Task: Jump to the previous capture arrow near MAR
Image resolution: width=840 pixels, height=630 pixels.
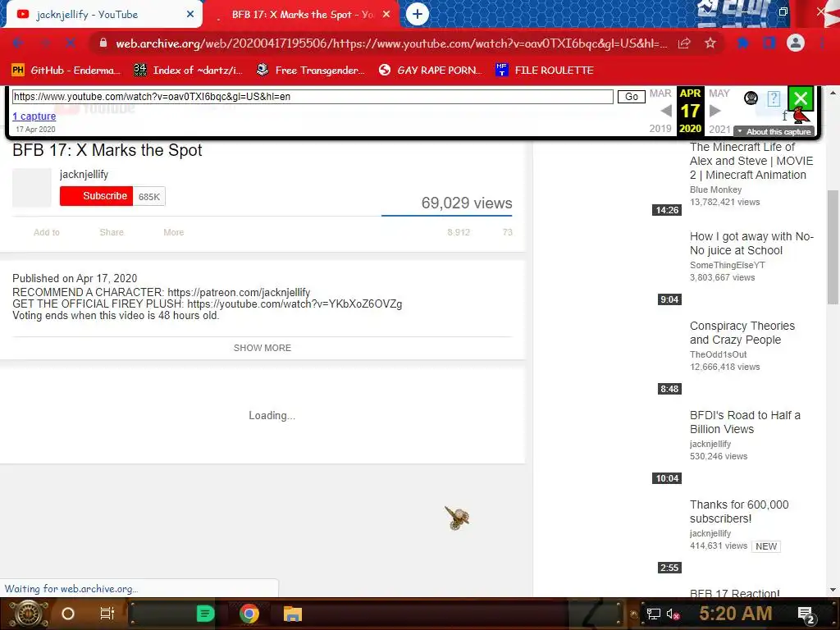Action: (x=666, y=111)
